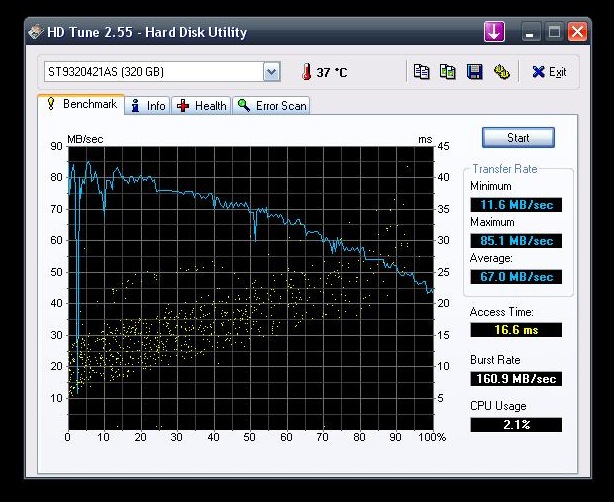Click the thermometer temperature icon
Screen dimensions: 614x502
click(x=306, y=72)
